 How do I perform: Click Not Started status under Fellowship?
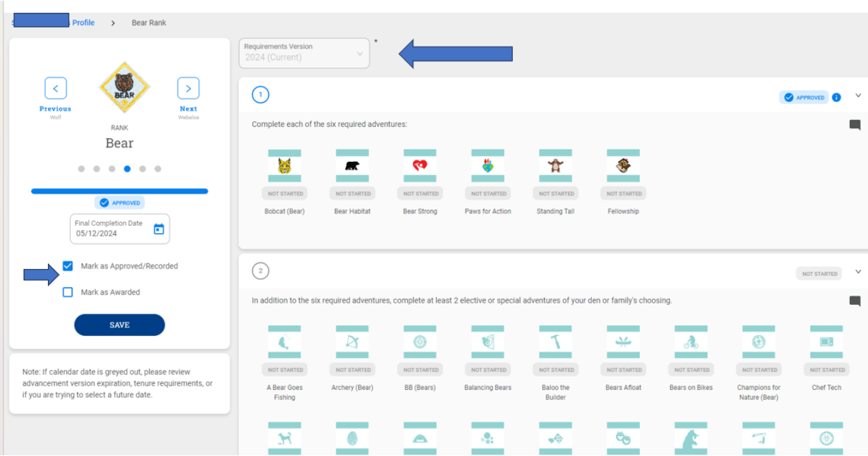tap(623, 194)
